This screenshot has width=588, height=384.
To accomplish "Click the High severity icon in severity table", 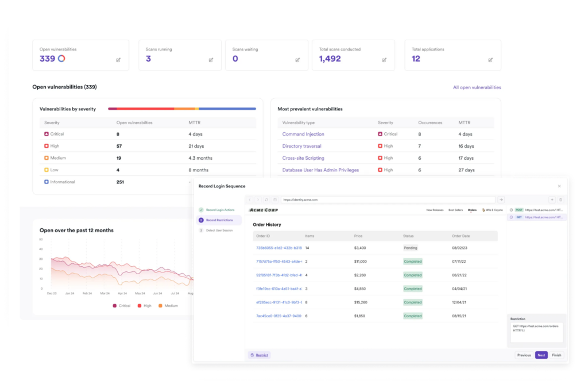I will tap(47, 146).
